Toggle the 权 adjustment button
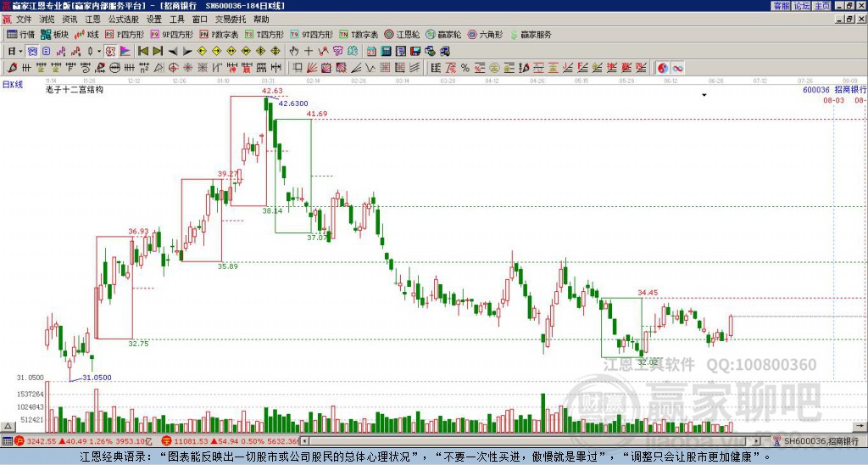Image resolution: width=868 pixels, height=465 pixels. click(110, 51)
